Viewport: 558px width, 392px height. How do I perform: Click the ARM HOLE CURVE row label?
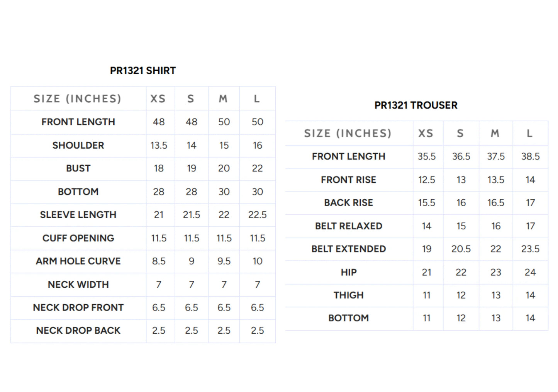coord(78,261)
